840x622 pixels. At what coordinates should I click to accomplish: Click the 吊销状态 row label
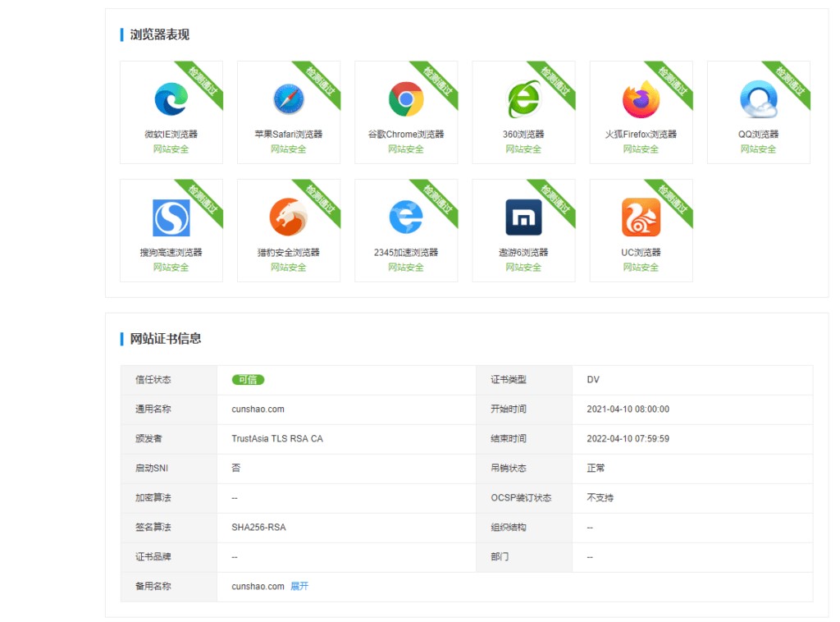[x=509, y=468]
